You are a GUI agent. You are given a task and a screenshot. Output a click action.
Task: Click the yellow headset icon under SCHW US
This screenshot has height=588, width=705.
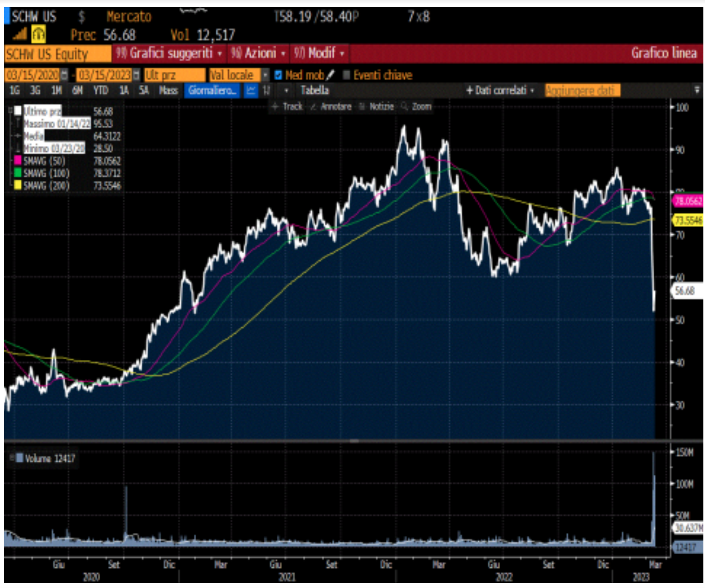pyautogui.click(x=38, y=35)
